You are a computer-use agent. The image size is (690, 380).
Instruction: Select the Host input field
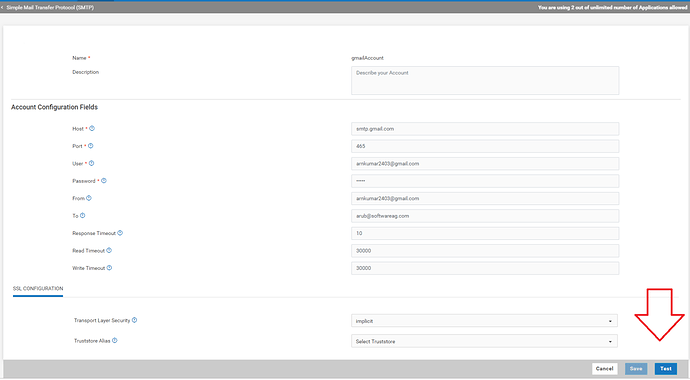pos(485,129)
